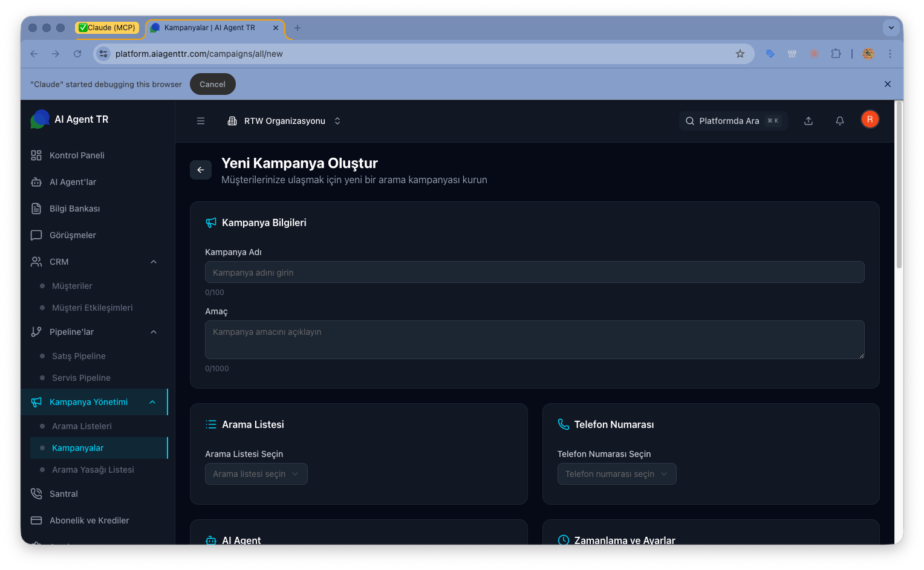
Task: Click the Abonelik ve Krediler card icon
Action: pyautogui.click(x=36, y=520)
